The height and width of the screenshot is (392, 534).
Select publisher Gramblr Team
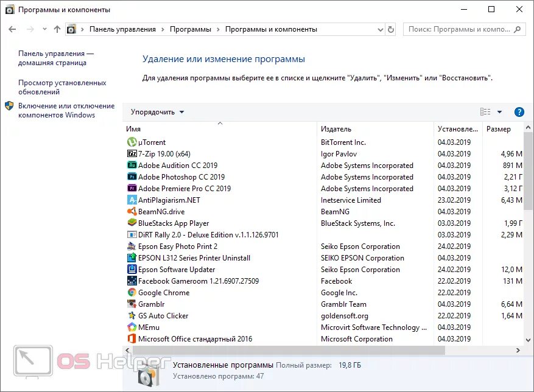coord(343,304)
